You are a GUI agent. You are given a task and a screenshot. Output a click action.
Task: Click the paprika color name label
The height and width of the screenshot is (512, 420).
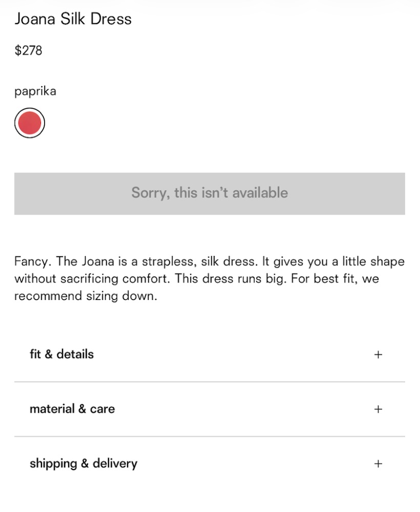point(35,91)
